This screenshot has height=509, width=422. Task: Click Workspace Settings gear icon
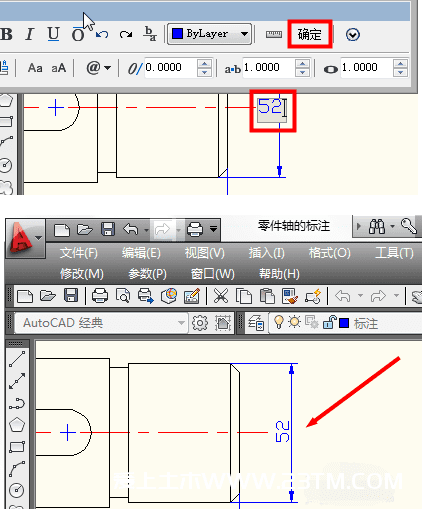(x=200, y=323)
